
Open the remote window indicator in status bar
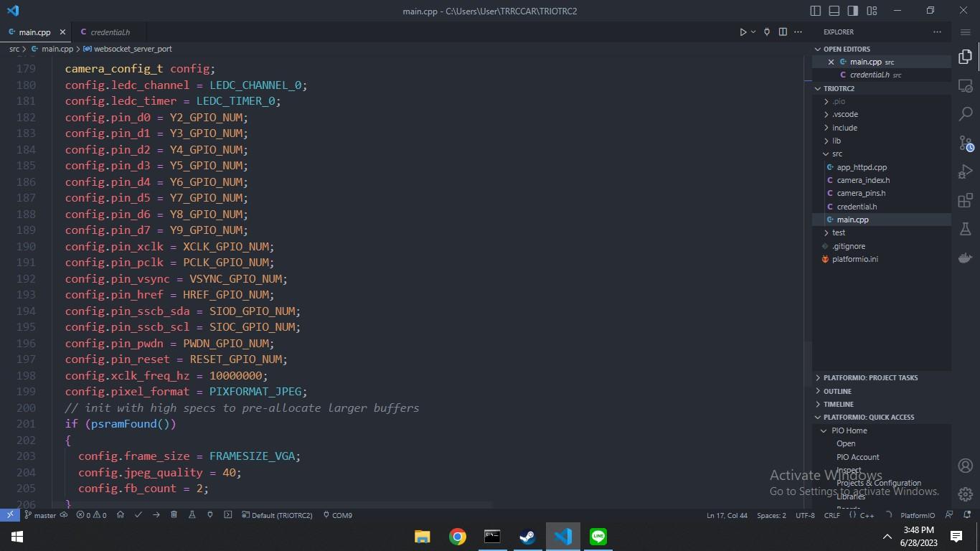(x=10, y=515)
